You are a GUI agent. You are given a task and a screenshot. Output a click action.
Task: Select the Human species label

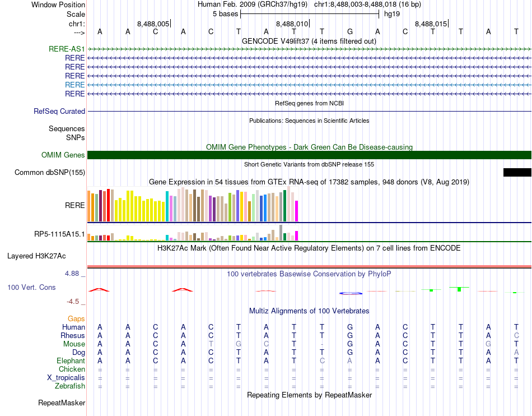(73, 327)
